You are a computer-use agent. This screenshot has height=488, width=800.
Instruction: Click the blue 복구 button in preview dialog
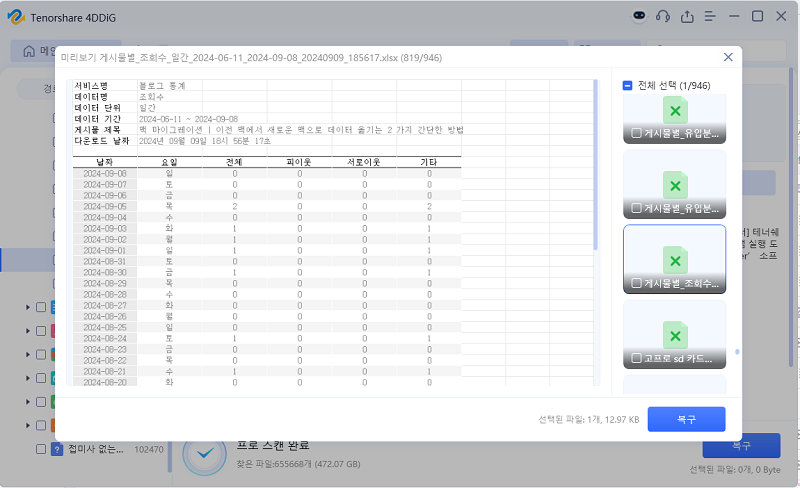coord(686,419)
